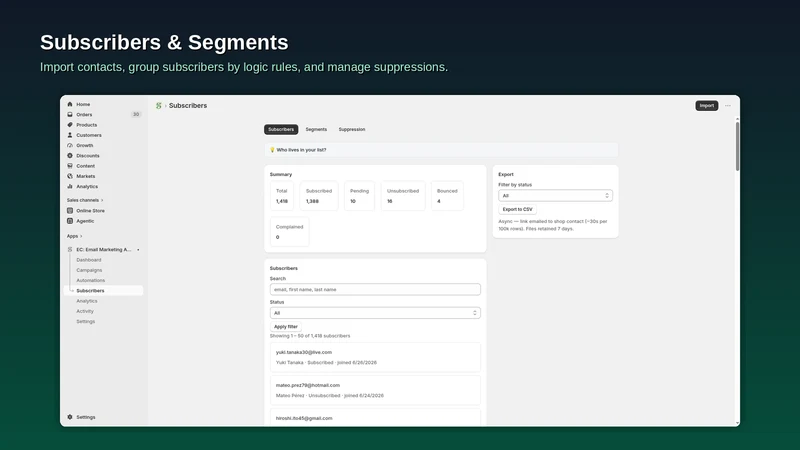Click the lightbulb tip icon

point(272,150)
